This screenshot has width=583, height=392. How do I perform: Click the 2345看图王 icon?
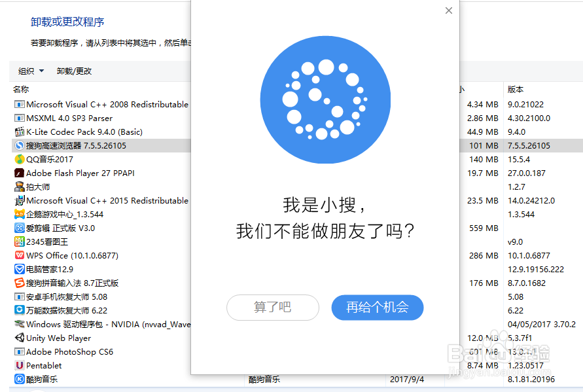click(x=18, y=241)
